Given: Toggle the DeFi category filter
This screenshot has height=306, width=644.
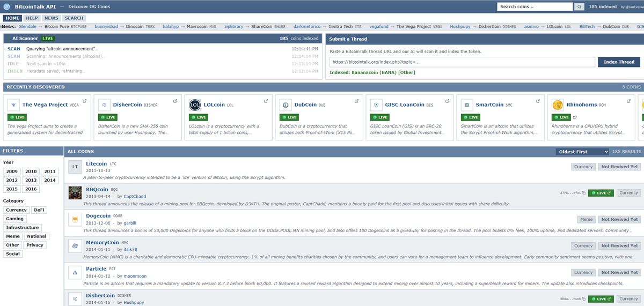Looking at the screenshot, I should (x=39, y=210).
